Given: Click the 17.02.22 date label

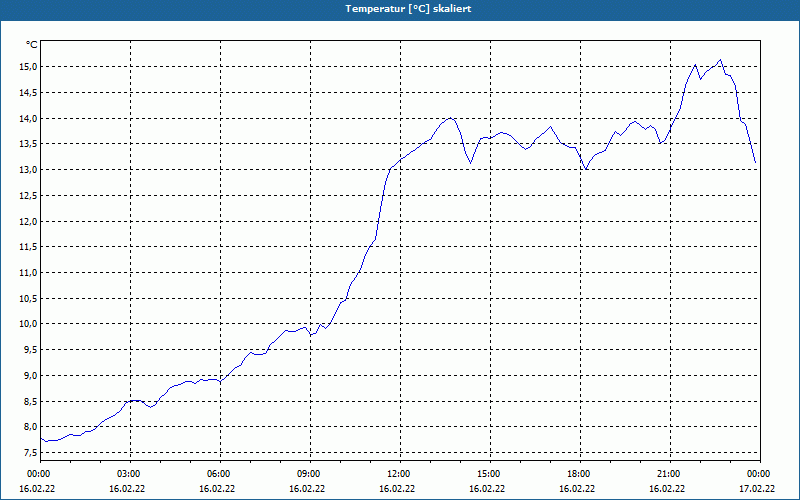Looking at the screenshot, I should (x=757, y=489).
